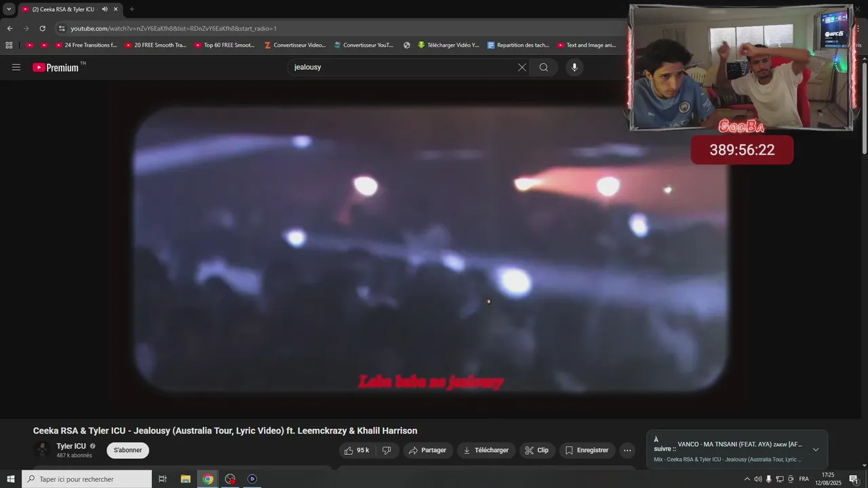
Task: Open the Convertisseur YouT... bookmark
Action: 364,45
